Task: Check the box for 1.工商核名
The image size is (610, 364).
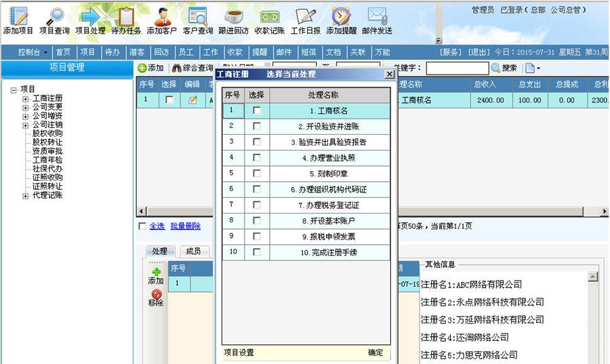Action: (x=257, y=110)
